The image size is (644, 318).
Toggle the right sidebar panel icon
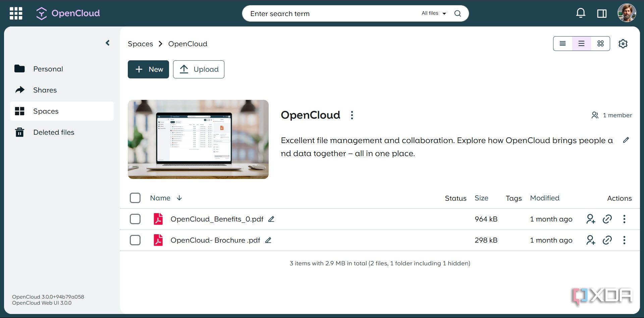coord(602,13)
